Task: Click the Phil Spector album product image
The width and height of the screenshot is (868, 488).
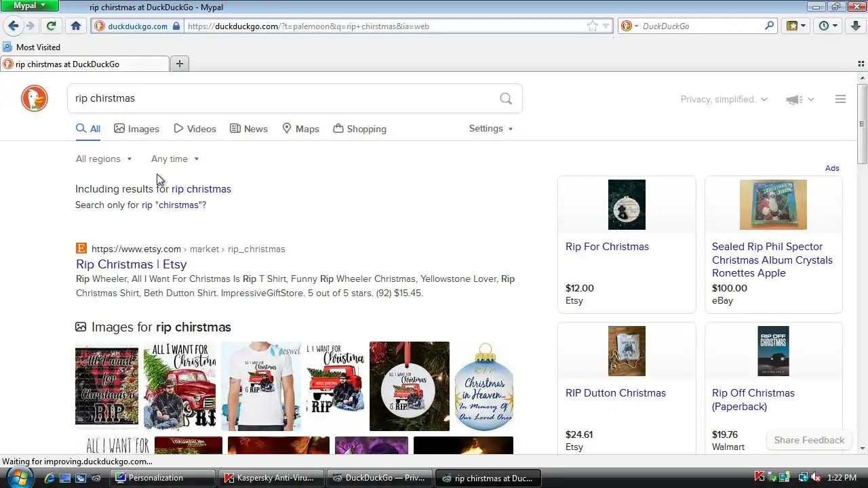Action: tap(773, 205)
